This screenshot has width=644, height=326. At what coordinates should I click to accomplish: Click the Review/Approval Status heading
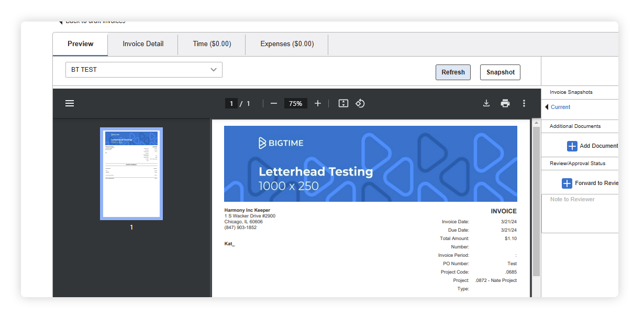click(x=578, y=164)
